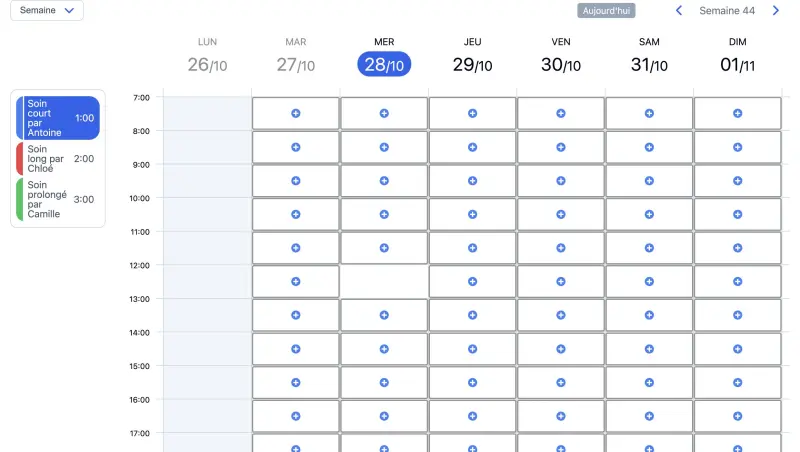The width and height of the screenshot is (800, 452).
Task: Add slot Tuesday 27/10 at 7:00
Action: 295,113
